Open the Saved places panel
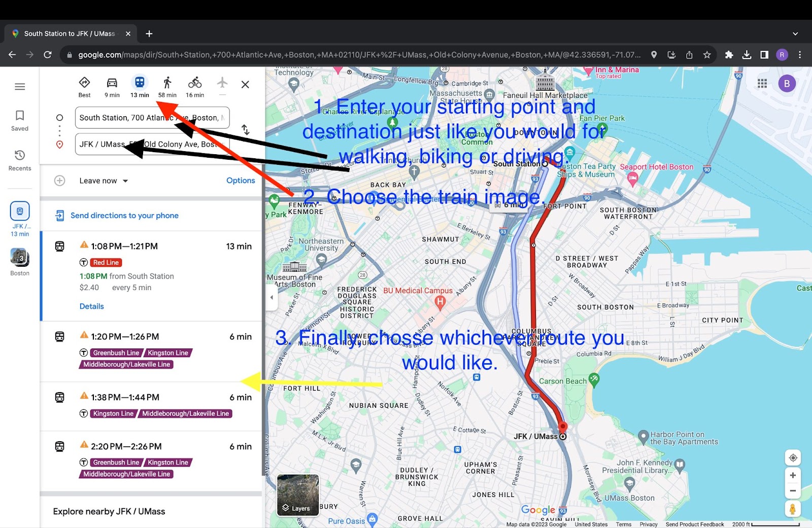Image resolution: width=812 pixels, height=528 pixels. click(x=20, y=121)
